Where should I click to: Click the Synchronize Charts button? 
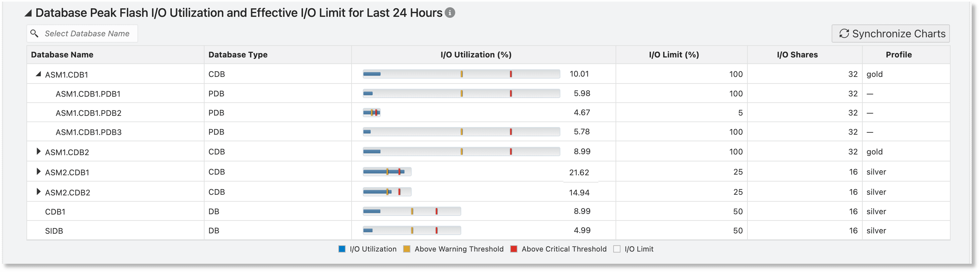point(890,33)
